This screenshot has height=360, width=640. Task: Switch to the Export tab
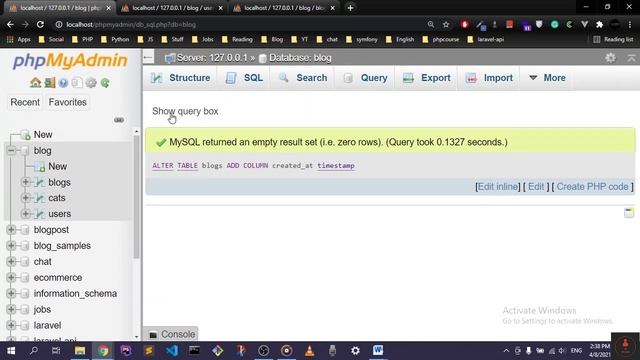click(427, 78)
